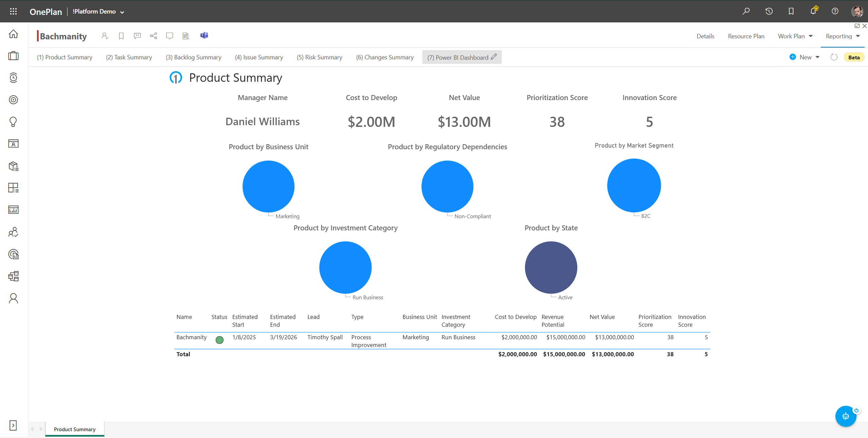868x438 pixels.
Task: Bookmark the Bachmanity plan
Action: (121, 36)
